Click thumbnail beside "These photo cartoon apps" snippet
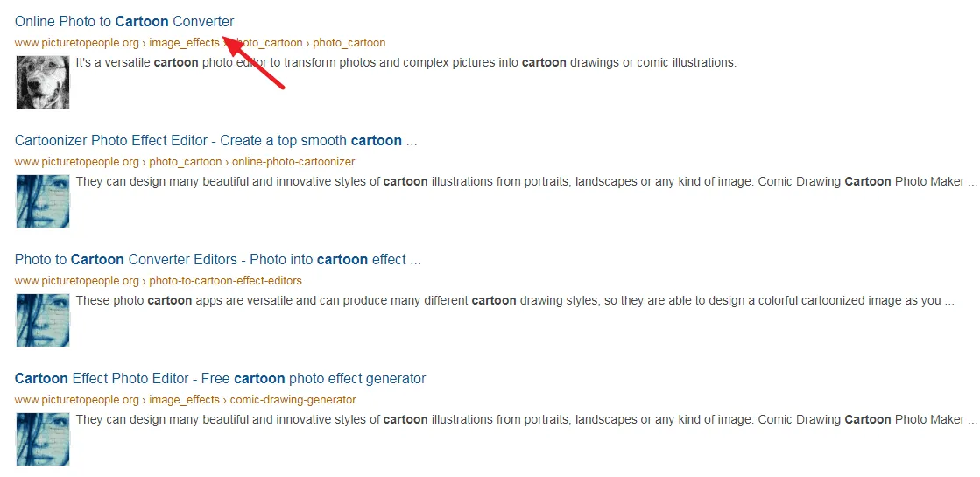The image size is (980, 477). (x=43, y=319)
